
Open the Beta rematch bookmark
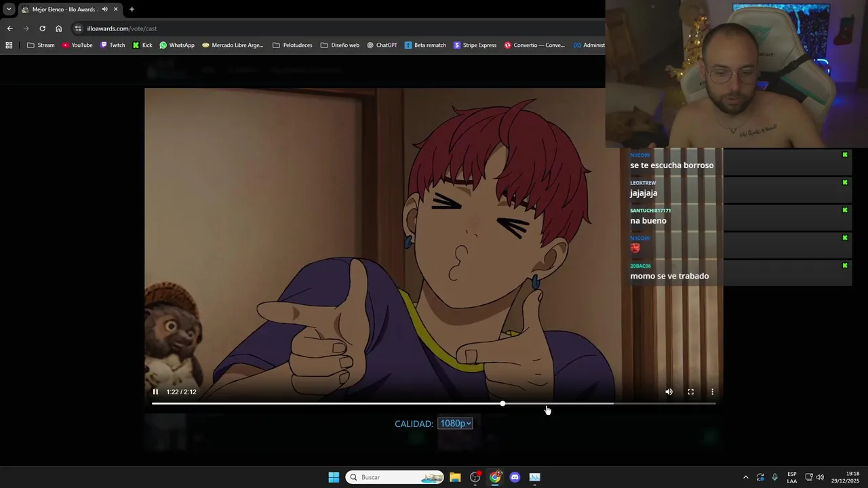coord(425,45)
